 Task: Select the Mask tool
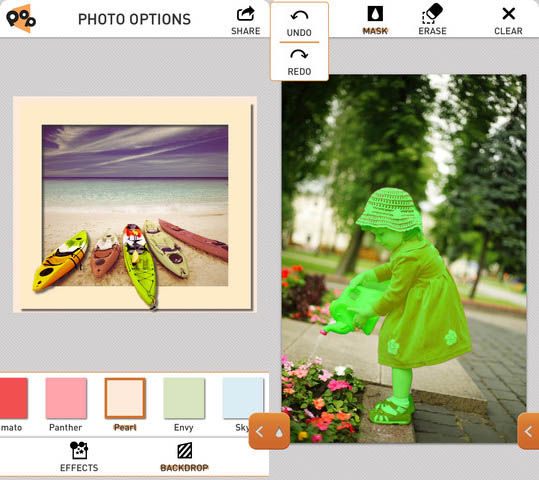(375, 20)
